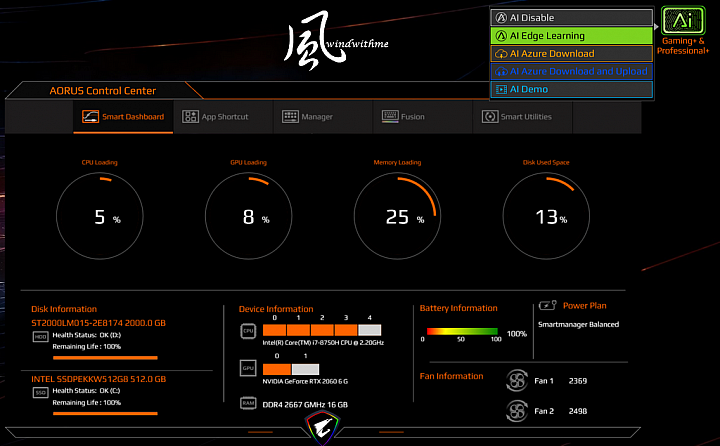Click the AI Edge Learning item icon
This screenshot has width=720, height=446.
501,36
